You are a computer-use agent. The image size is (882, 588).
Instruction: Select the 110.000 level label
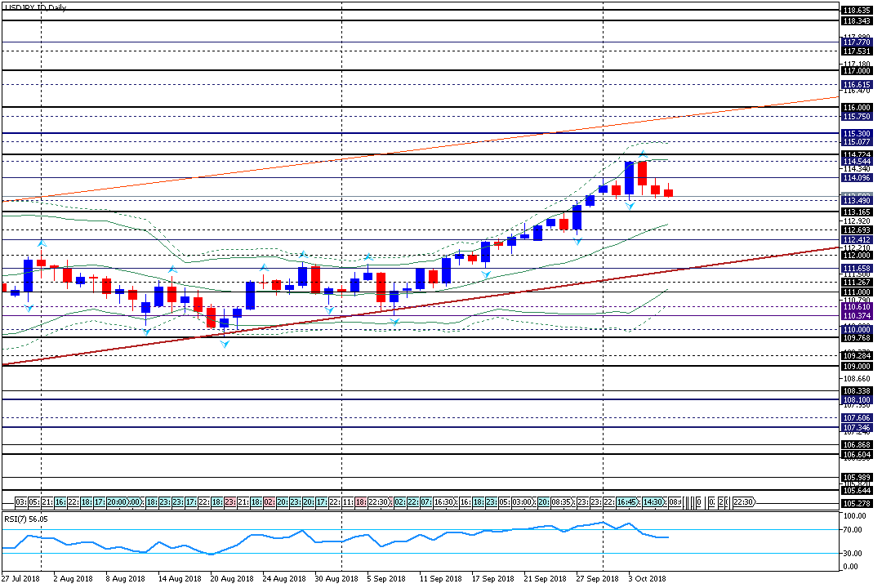point(857,330)
